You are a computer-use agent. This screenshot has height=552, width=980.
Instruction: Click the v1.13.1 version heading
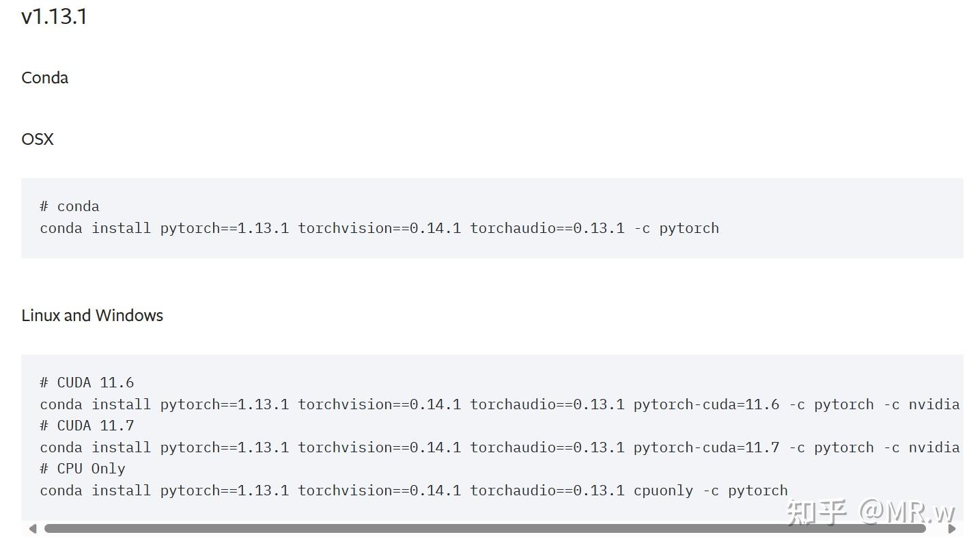(54, 16)
